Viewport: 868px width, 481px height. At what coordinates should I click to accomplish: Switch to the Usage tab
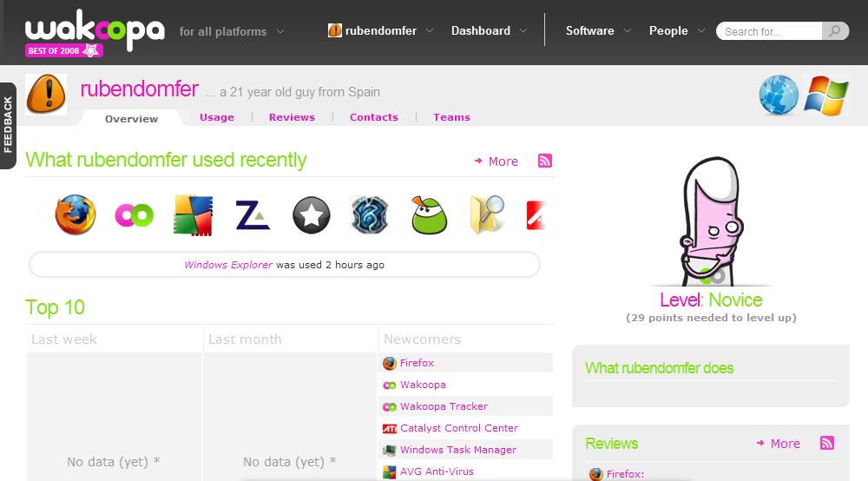(x=217, y=117)
